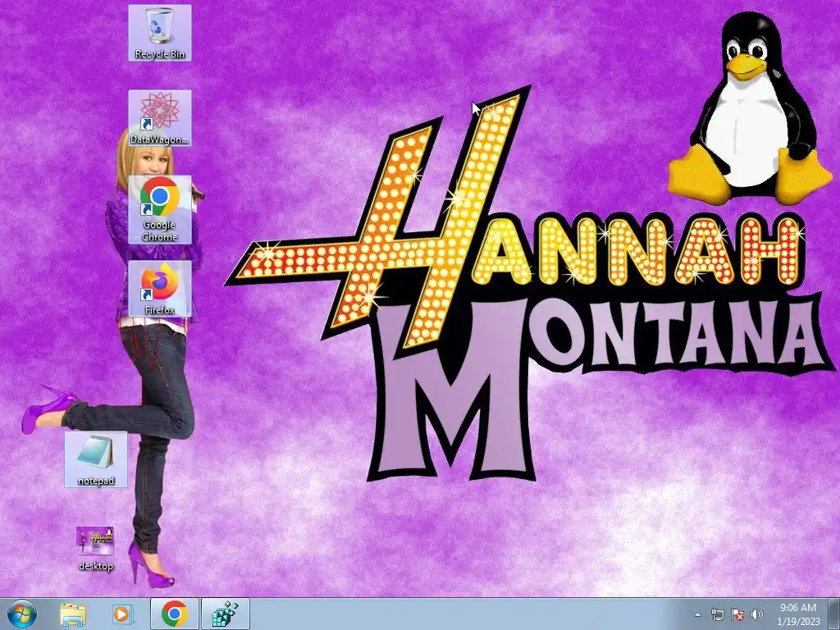Screen dimensions: 840x630
Task: Open the Windows Start menu orb
Action: tap(22, 614)
